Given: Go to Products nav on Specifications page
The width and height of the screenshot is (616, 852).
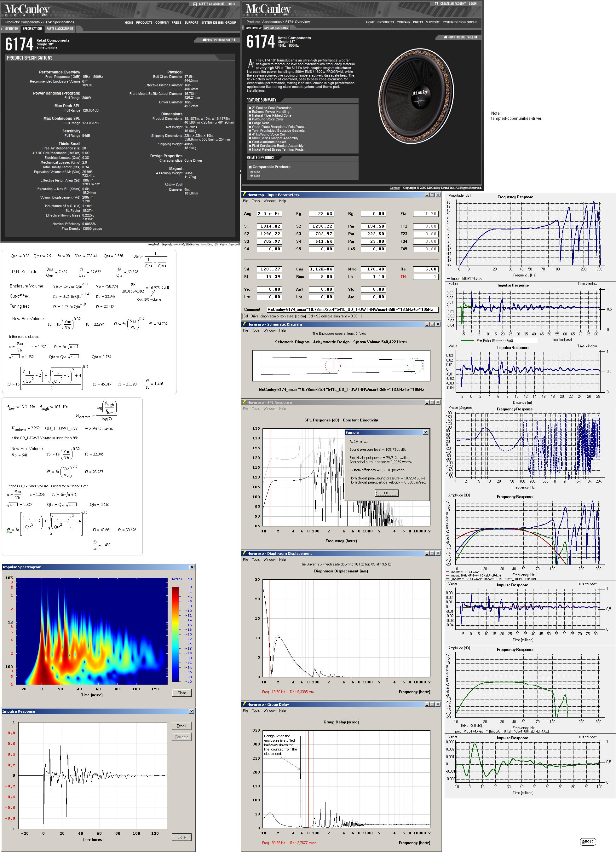Looking at the screenshot, I should (144, 23).
